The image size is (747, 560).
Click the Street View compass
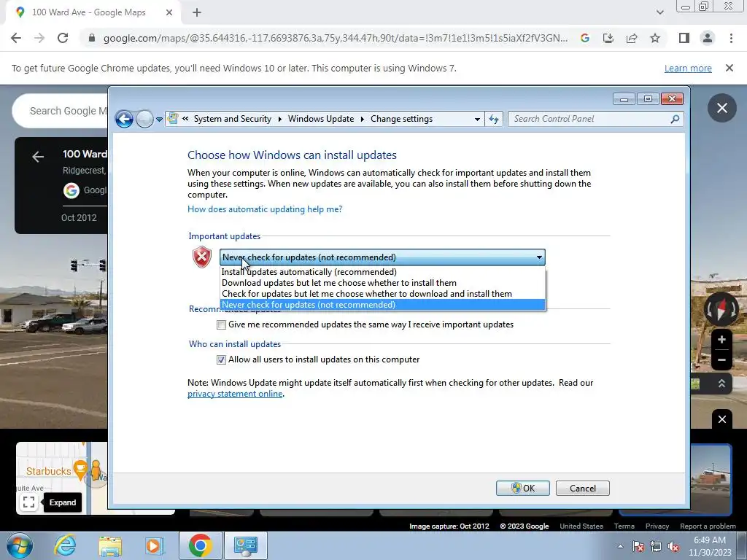click(721, 309)
